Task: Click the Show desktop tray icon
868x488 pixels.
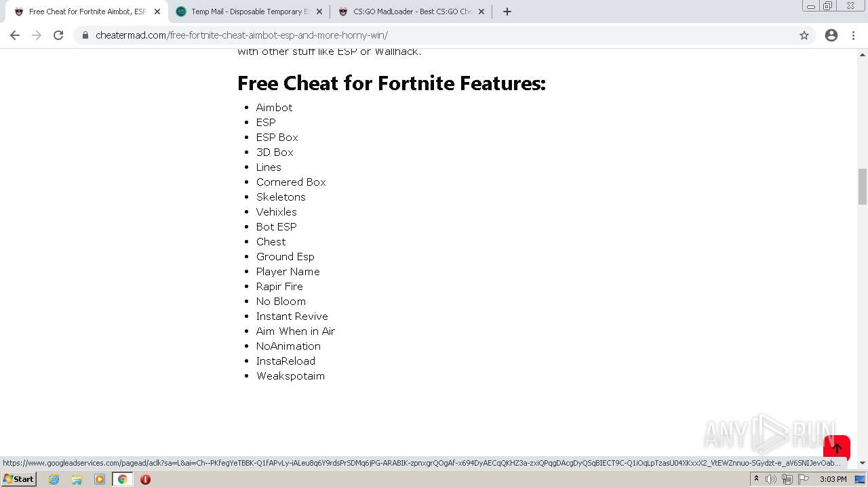Action: coord(860,479)
